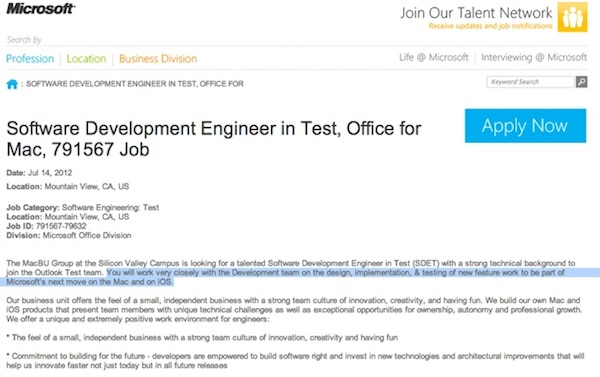The image size is (600, 377).
Task: Click the Microsoft logo
Action: tap(41, 8)
